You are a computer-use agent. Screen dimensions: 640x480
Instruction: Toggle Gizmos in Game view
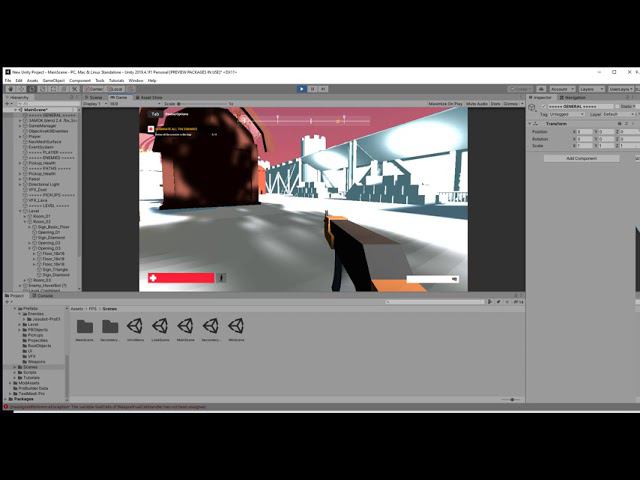[510, 104]
